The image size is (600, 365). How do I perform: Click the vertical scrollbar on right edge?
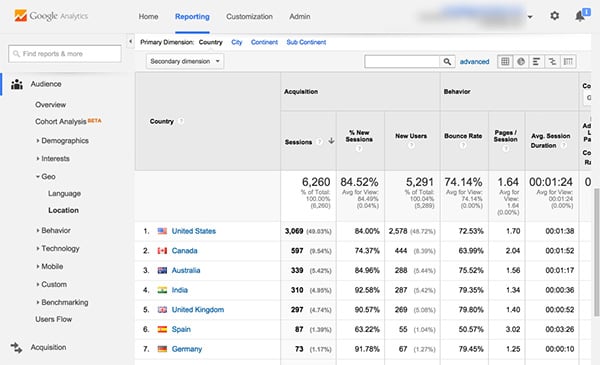click(x=597, y=252)
